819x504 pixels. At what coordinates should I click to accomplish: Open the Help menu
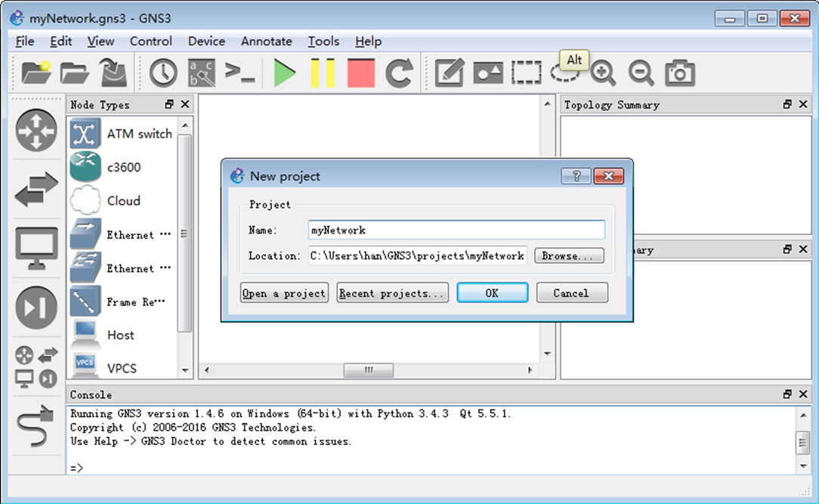(x=368, y=42)
